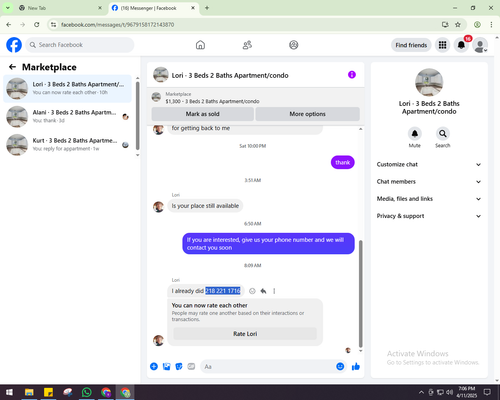Open File Explorer from the taskbar

click(29, 392)
